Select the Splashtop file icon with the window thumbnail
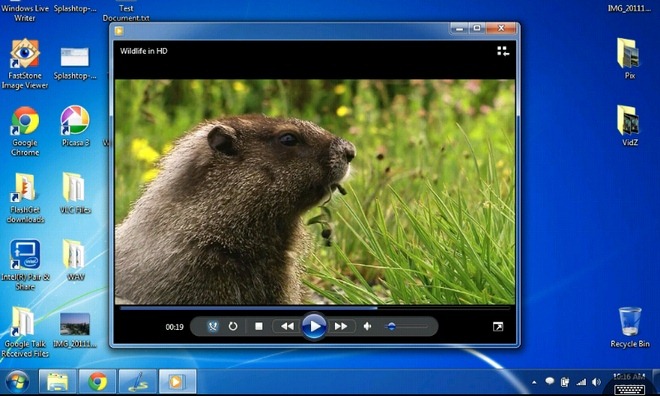 [x=75, y=63]
